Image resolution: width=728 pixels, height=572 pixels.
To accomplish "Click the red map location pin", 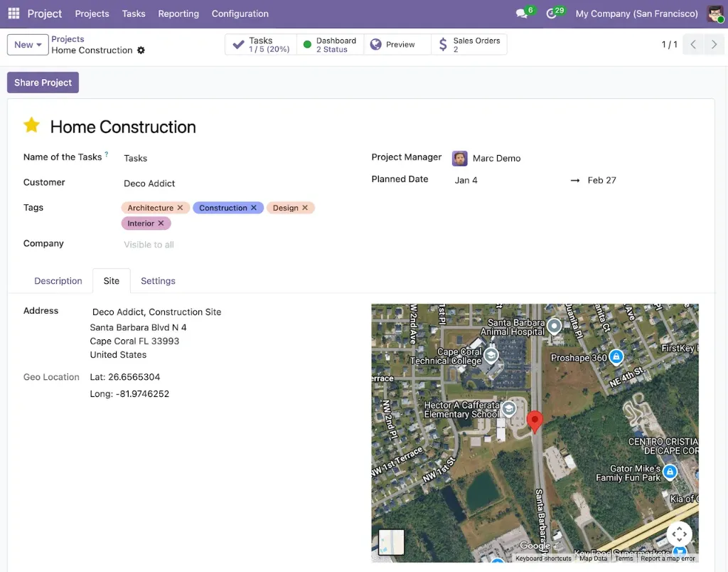I will point(535,421).
